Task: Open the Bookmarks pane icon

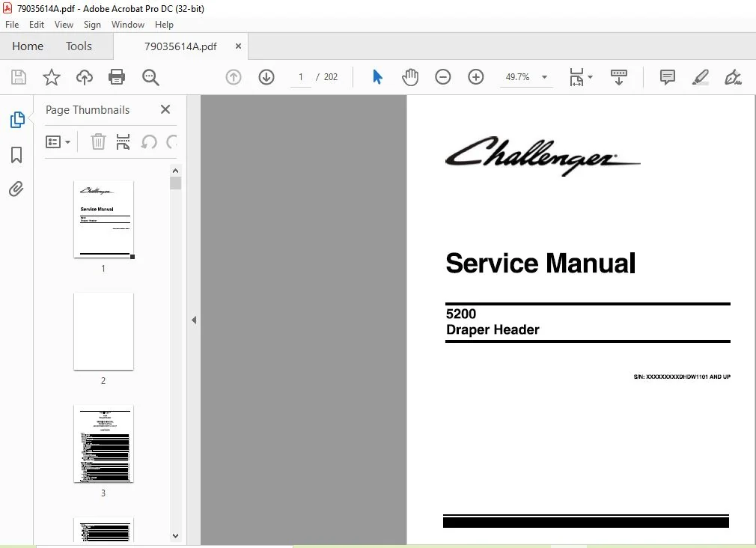Action: click(16, 155)
